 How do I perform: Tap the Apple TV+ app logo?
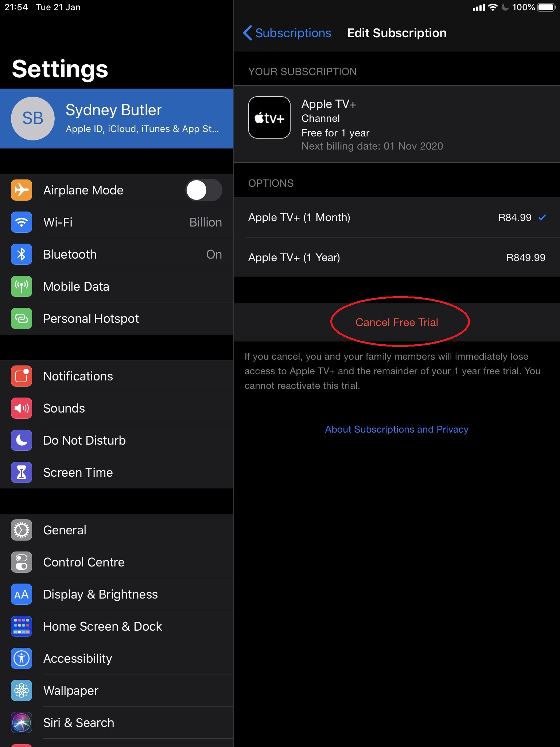(269, 117)
